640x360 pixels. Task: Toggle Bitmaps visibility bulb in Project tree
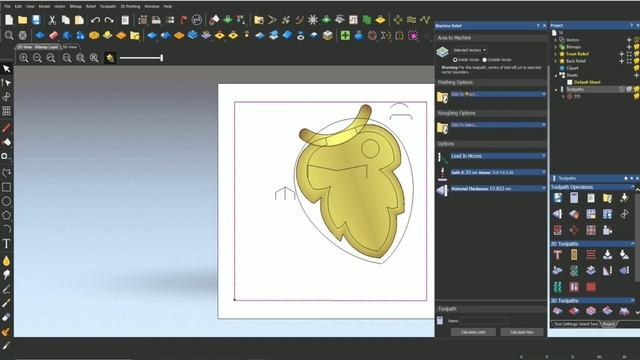tap(637, 47)
